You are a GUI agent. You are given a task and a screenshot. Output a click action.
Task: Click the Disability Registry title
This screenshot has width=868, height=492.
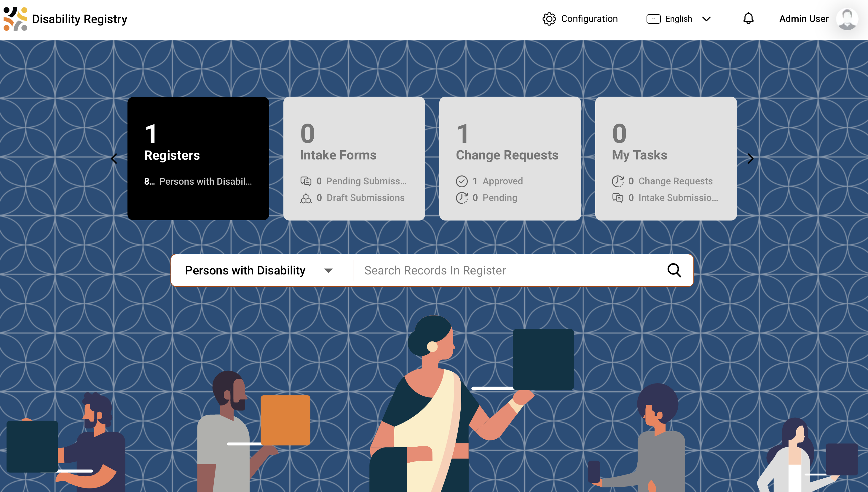click(x=80, y=19)
